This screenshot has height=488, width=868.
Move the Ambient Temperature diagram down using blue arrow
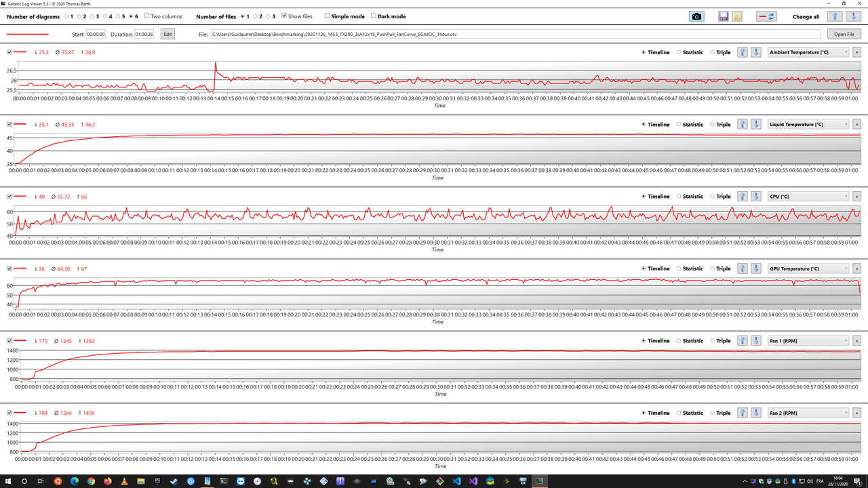click(755, 52)
